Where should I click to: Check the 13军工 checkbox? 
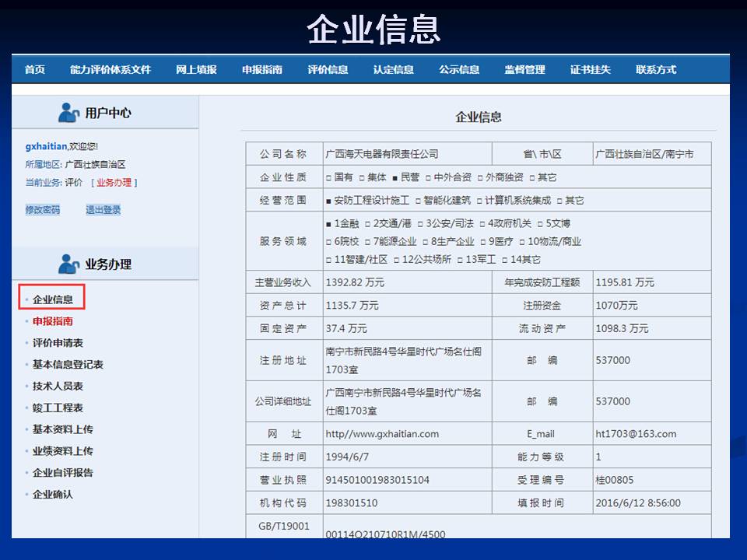point(460,260)
